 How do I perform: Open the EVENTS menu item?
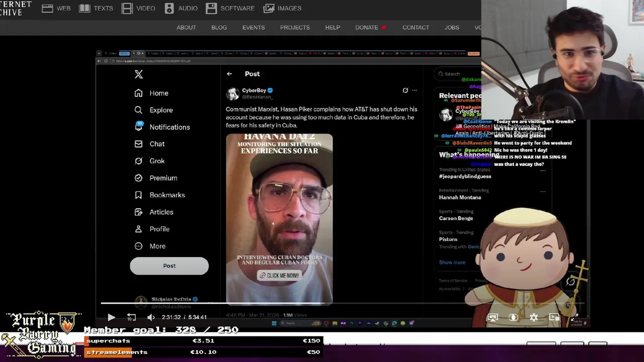click(254, 28)
